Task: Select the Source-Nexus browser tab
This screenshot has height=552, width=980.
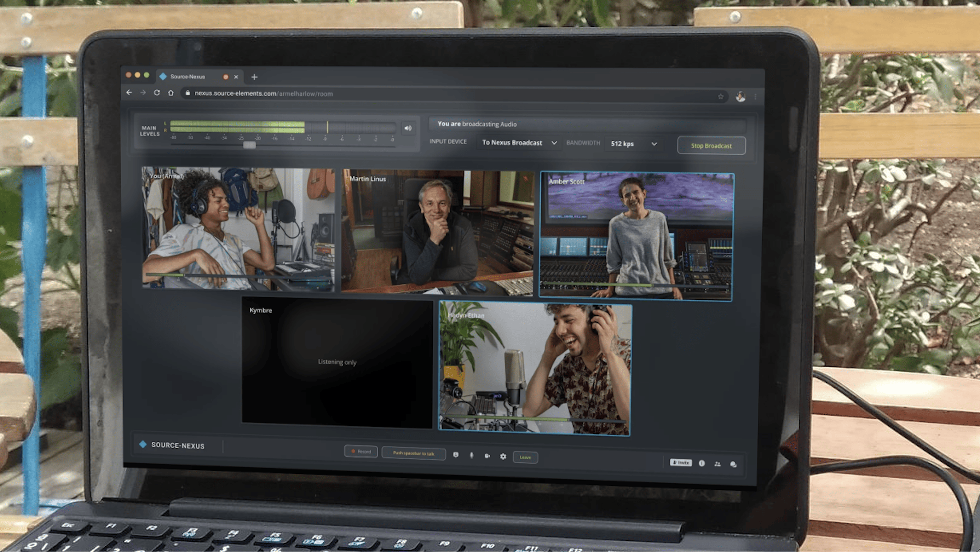Action: [187, 77]
